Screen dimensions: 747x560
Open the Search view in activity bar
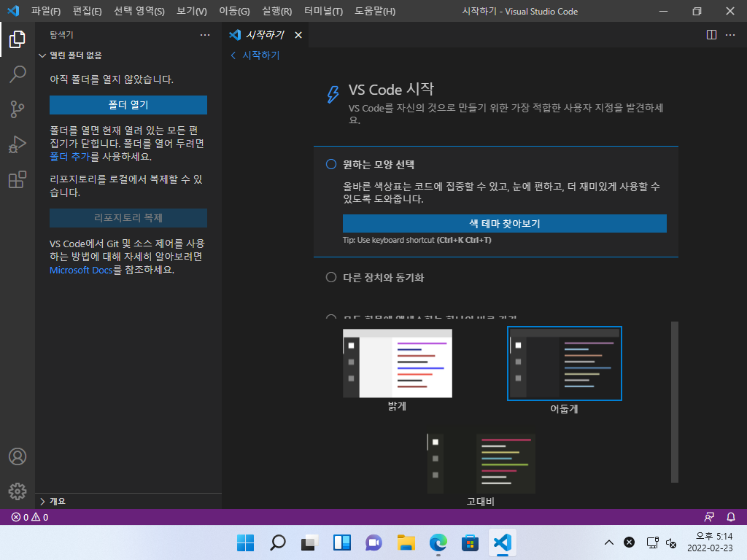(18, 74)
